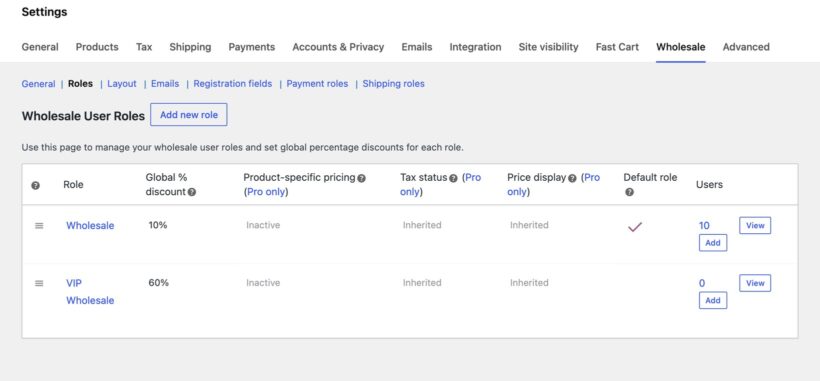Open Accounts & Privacy tab
The height and width of the screenshot is (381, 820).
click(338, 47)
